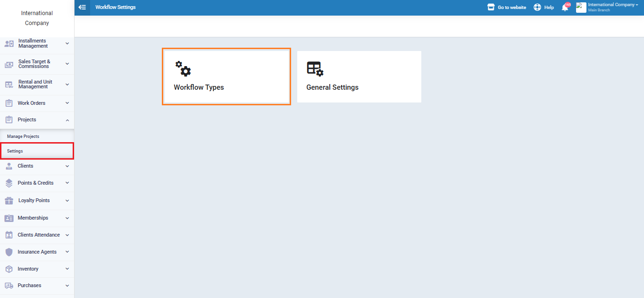Select Settings under Projects
Viewport: 644px width, 298px height.
[15, 151]
